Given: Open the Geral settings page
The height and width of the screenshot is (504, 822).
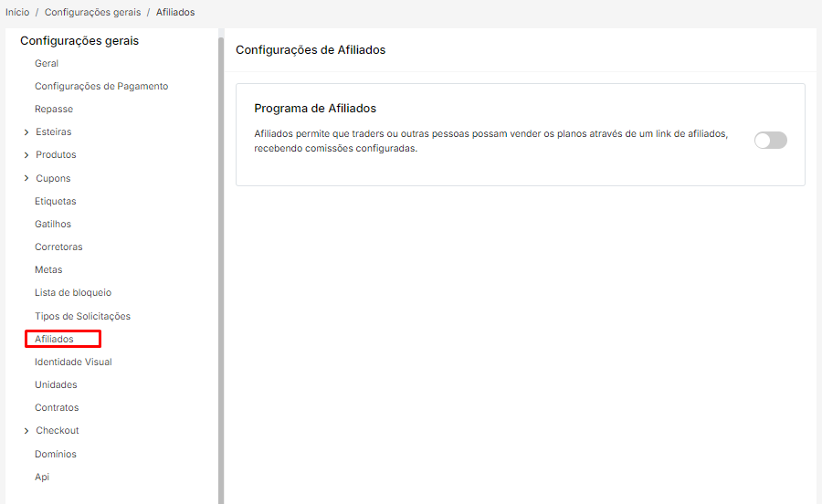Looking at the screenshot, I should pos(47,64).
